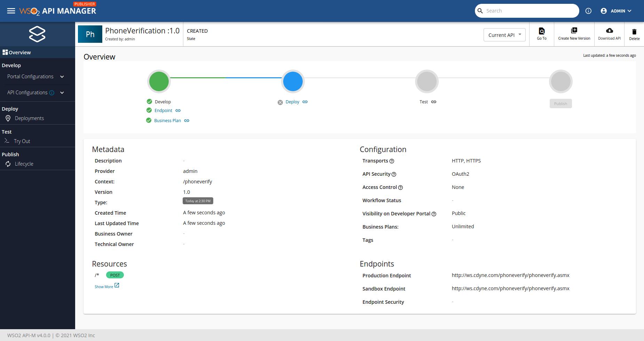Open the Current API dropdown
644x341 pixels.
click(504, 35)
